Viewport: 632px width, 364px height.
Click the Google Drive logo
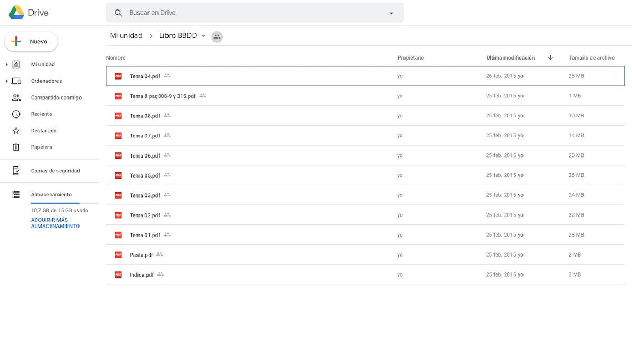point(16,13)
